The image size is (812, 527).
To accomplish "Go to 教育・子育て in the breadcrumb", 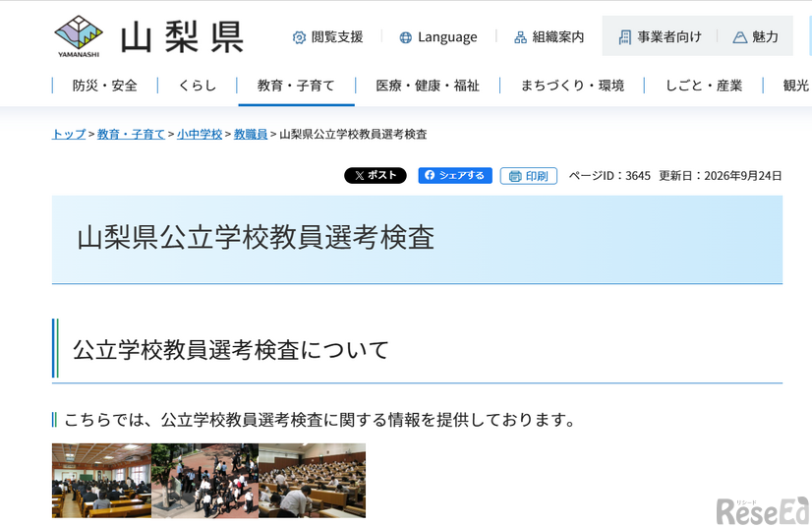I will pos(131,135).
